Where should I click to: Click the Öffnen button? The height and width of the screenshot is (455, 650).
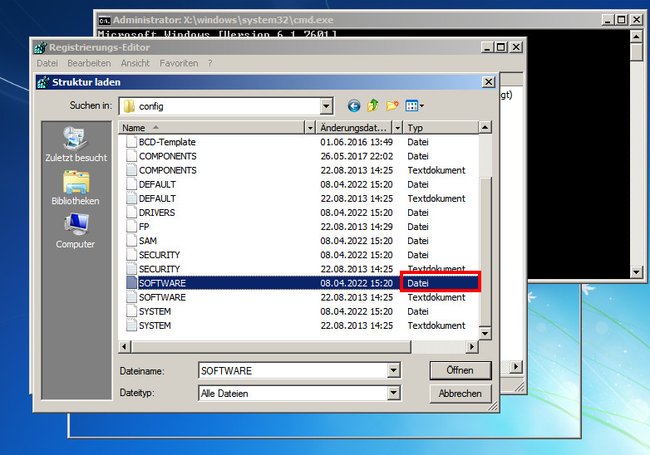coord(460,370)
